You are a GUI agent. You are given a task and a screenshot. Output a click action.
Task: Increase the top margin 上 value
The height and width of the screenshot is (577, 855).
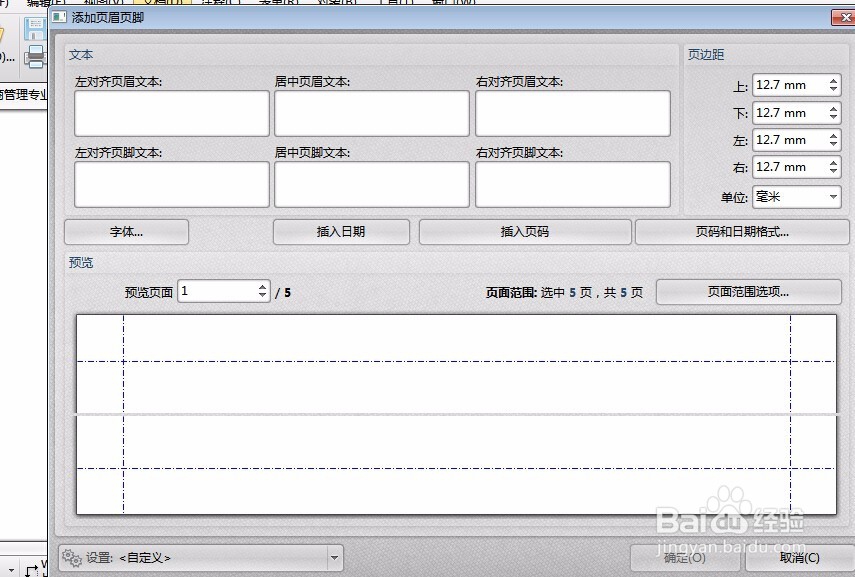point(834,81)
